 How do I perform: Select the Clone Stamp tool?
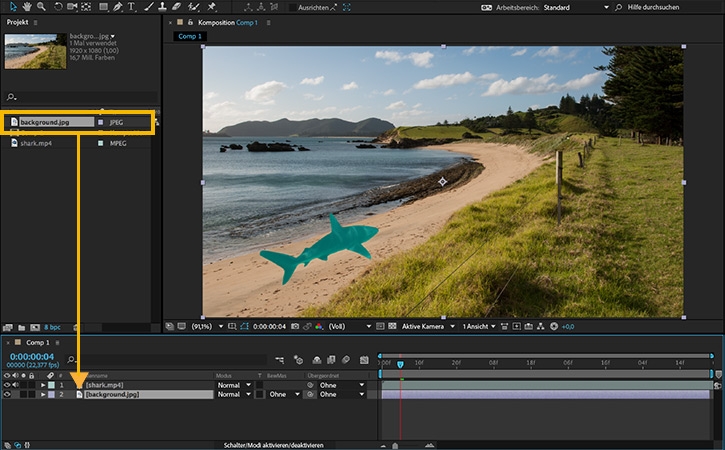tap(163, 7)
